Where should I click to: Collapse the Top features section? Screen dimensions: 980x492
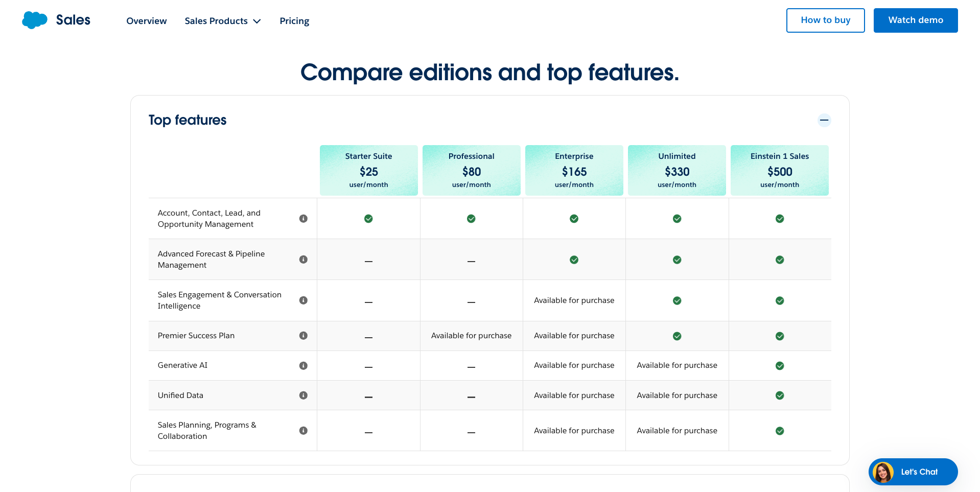(x=824, y=120)
